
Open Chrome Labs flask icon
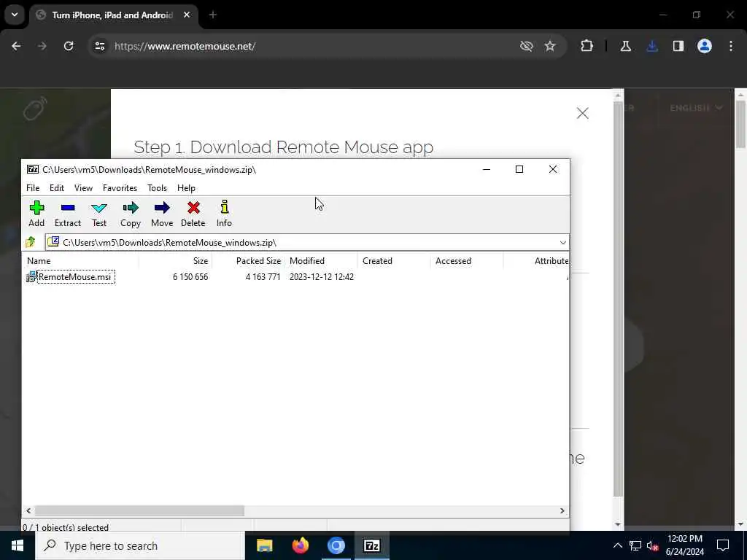625,46
